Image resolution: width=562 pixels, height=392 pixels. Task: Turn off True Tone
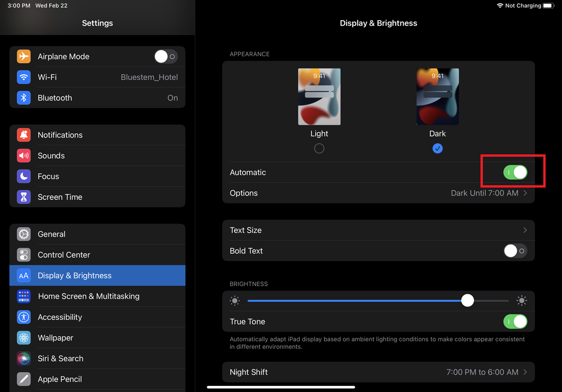515,321
